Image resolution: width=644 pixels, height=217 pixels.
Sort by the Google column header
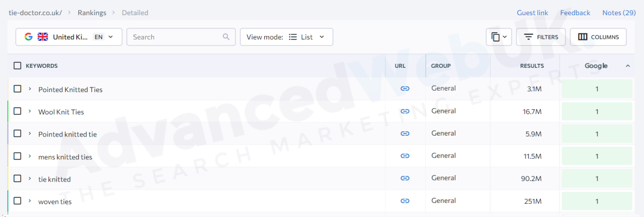[x=596, y=66]
